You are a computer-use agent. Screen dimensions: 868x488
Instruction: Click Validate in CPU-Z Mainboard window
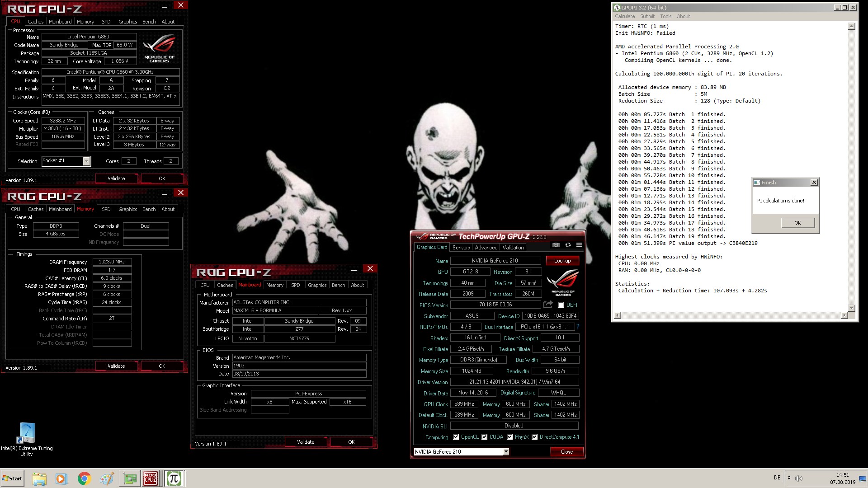point(306,442)
